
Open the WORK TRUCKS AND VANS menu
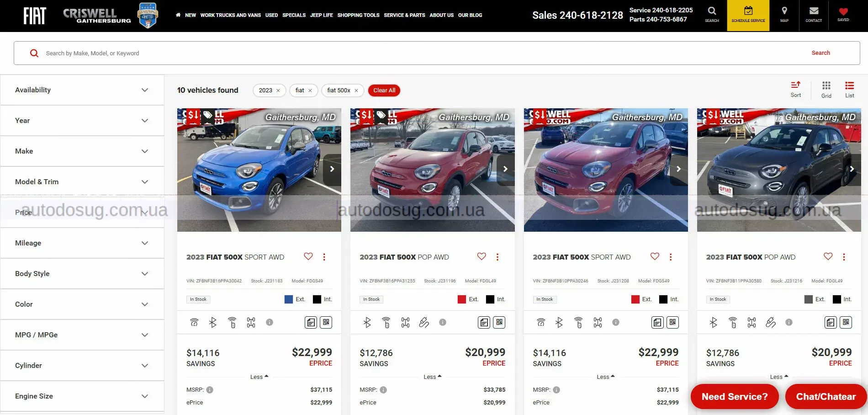[231, 15]
